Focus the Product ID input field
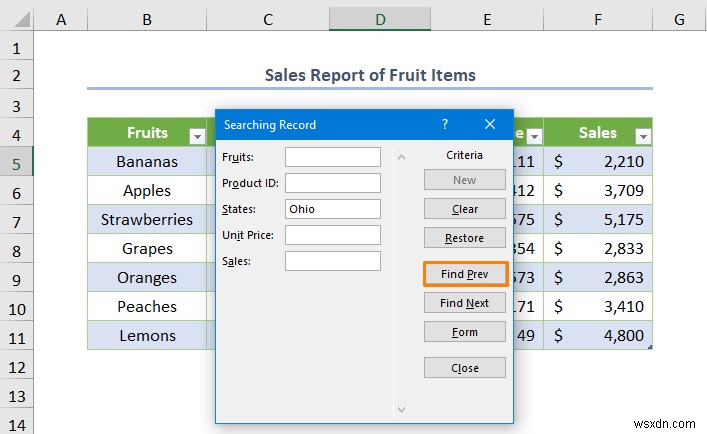The height and width of the screenshot is (434, 707). click(x=333, y=183)
